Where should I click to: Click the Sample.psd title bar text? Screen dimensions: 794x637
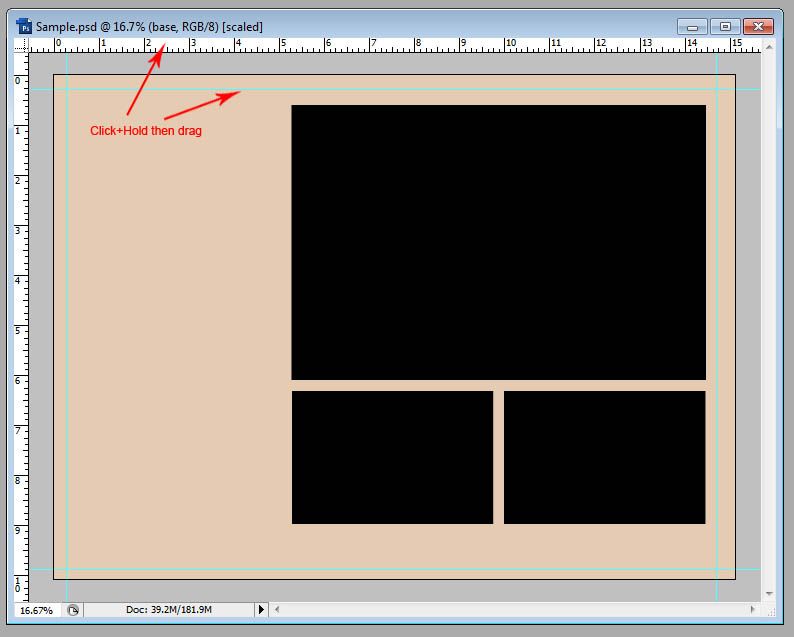(149, 27)
